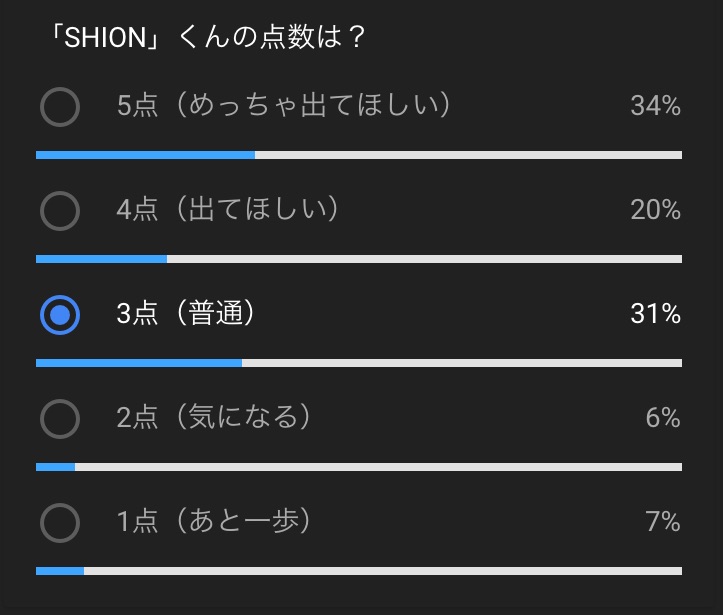The image size is (723, 615).
Task: Click the poll title「SHION」くんの点数は？
Action: click(x=208, y=37)
